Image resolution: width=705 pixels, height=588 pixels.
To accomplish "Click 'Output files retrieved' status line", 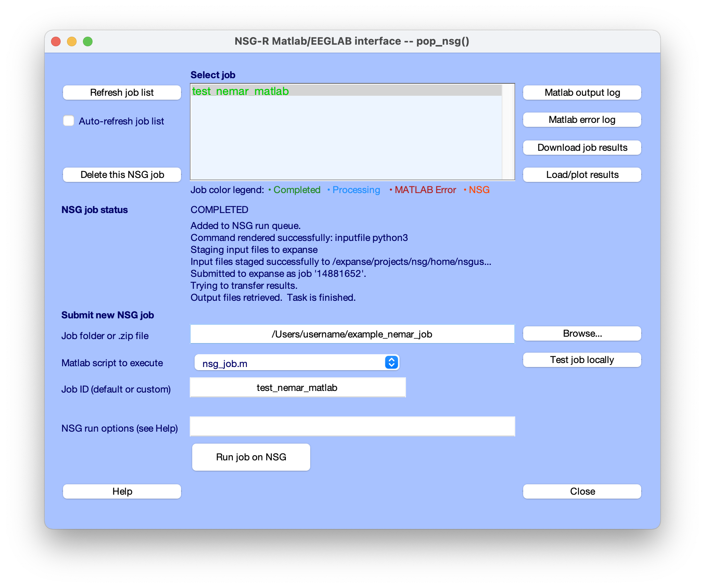I will tap(273, 298).
